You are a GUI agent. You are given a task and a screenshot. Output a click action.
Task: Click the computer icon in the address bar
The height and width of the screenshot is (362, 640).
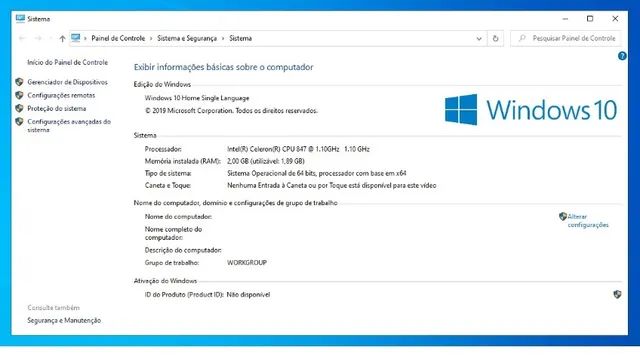[76, 38]
